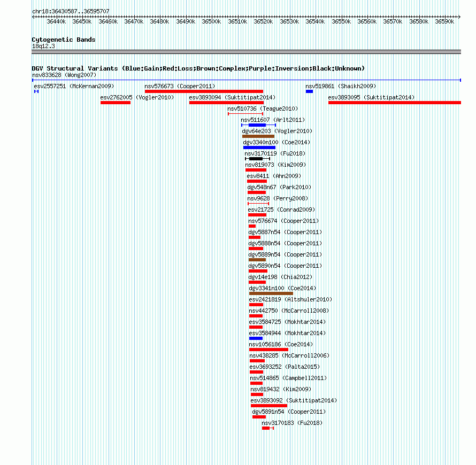Image resolution: width=476 pixels, height=465 pixels.
Task: Click dgv5891n54 (Cooper2011) label
Action: click(289, 412)
